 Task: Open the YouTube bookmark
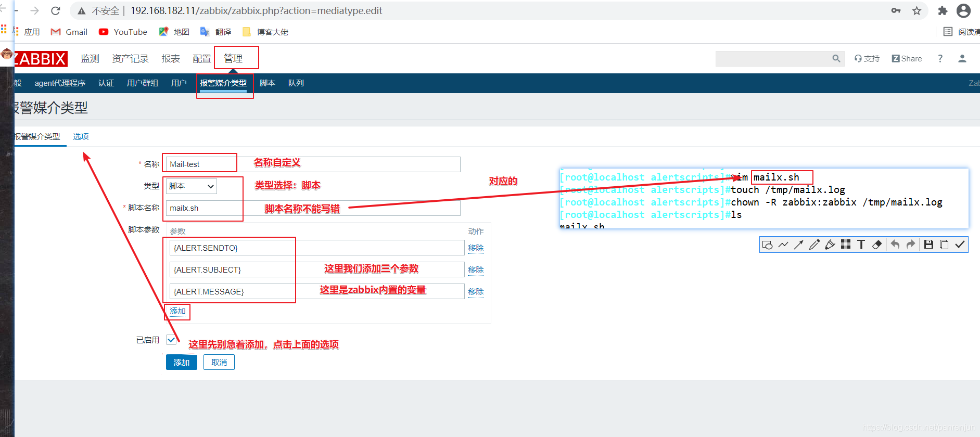[123, 32]
